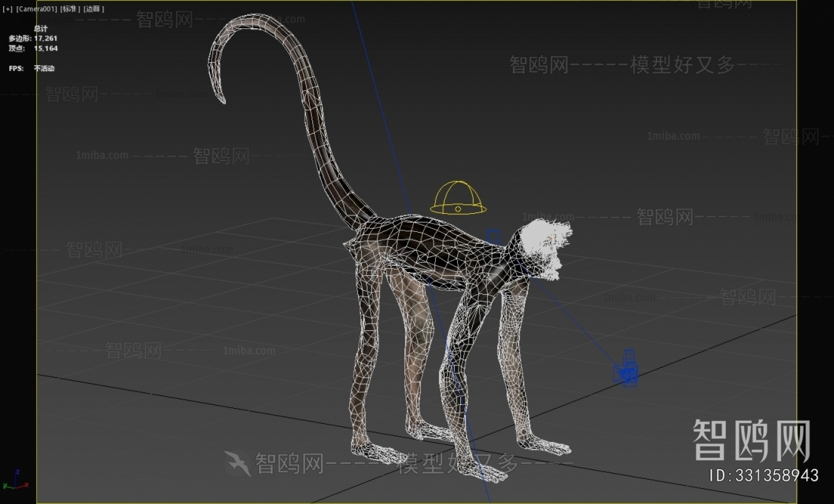Select the yellow dome light gizmo above the monkey

click(x=459, y=197)
